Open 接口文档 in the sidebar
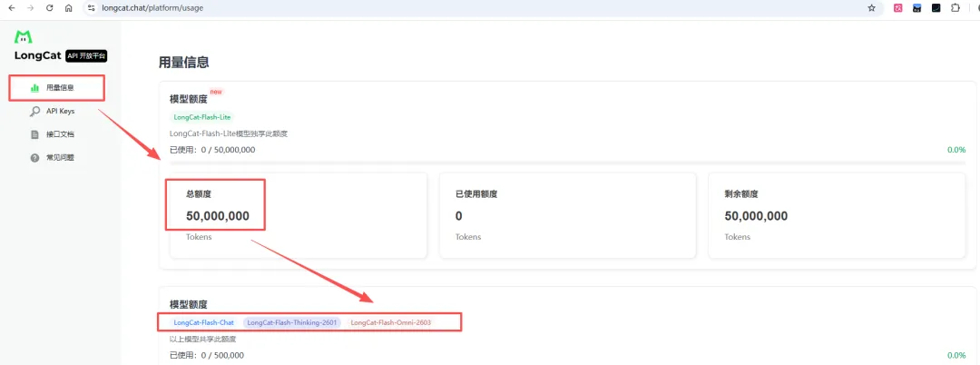 (60, 134)
